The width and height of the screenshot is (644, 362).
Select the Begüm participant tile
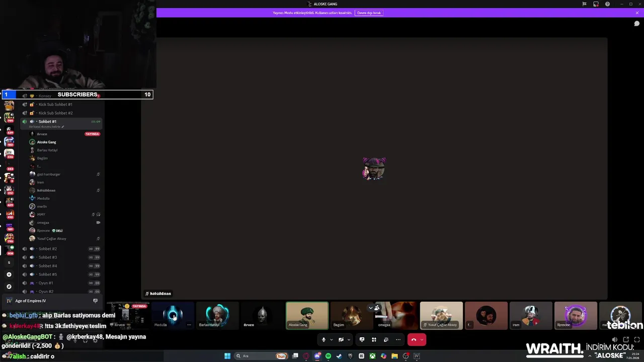click(x=352, y=315)
